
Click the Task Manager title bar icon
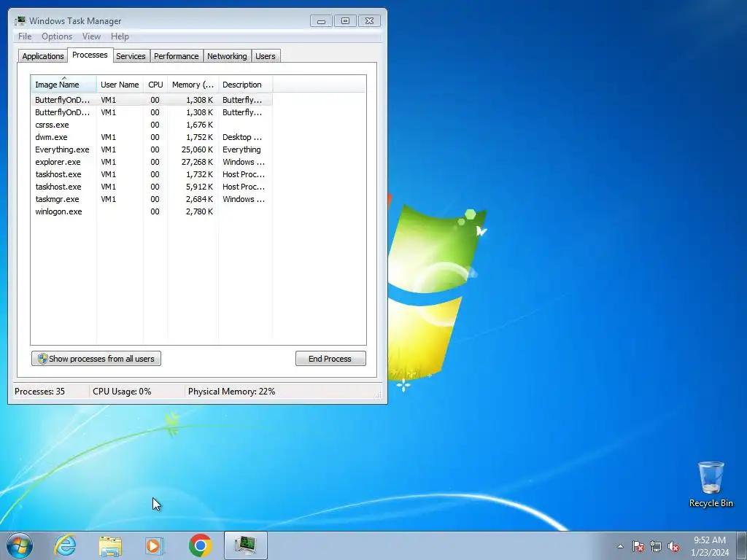[x=20, y=20]
